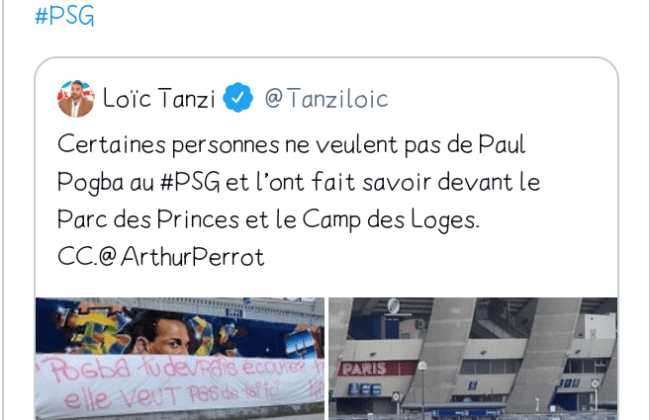
Task: Click 'Parc des Princes' text line
Action: [x=268, y=219]
